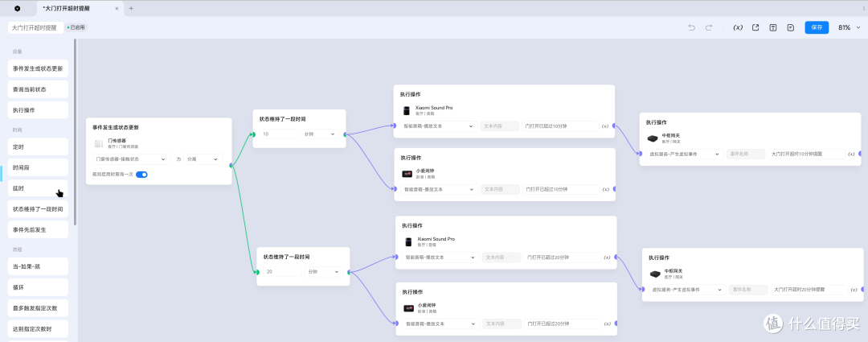Click the 已启用 status badge

pyautogui.click(x=76, y=27)
